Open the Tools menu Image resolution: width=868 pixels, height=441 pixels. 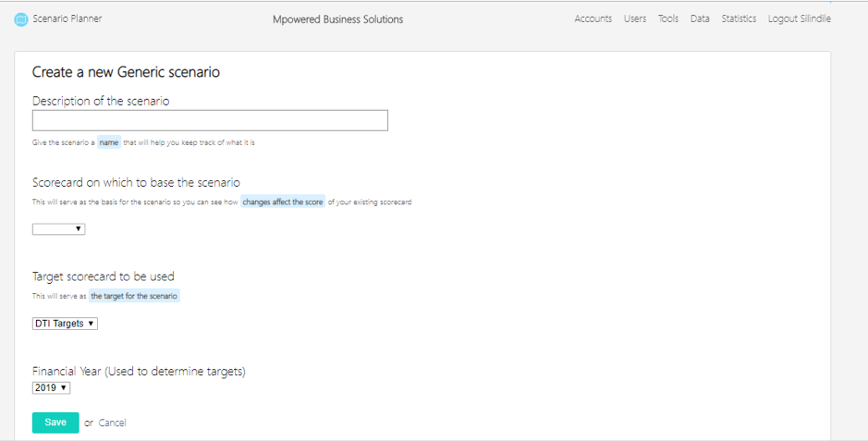click(668, 18)
